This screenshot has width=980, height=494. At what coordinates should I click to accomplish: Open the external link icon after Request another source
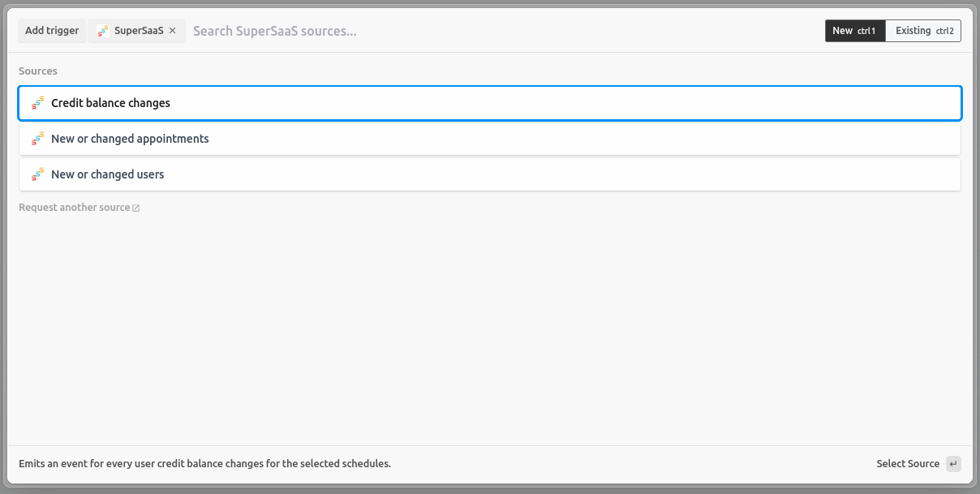(135, 207)
